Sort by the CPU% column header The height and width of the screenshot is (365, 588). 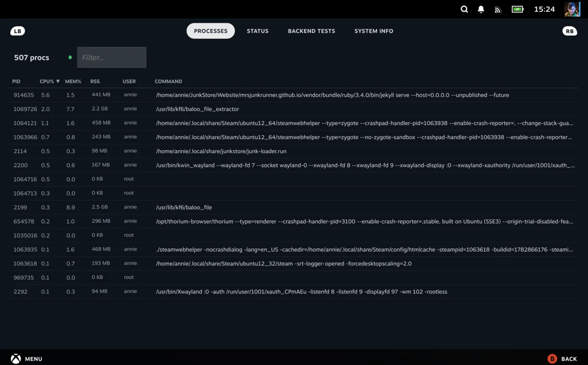49,81
